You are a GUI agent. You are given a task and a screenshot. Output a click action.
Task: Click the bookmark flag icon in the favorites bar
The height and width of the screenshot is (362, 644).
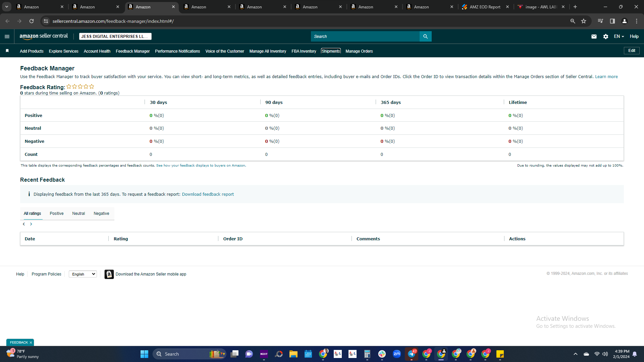click(7, 51)
